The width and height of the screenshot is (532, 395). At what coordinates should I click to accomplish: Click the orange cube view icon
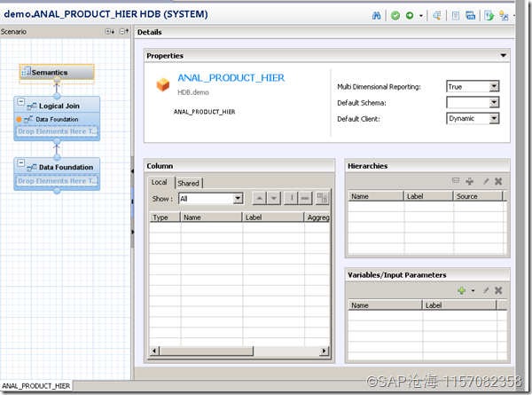coord(163,84)
